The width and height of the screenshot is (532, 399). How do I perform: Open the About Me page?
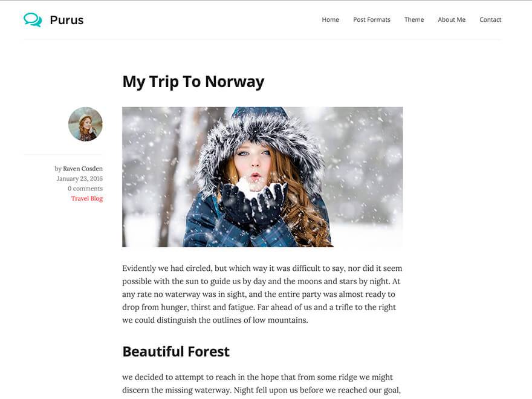click(x=452, y=20)
